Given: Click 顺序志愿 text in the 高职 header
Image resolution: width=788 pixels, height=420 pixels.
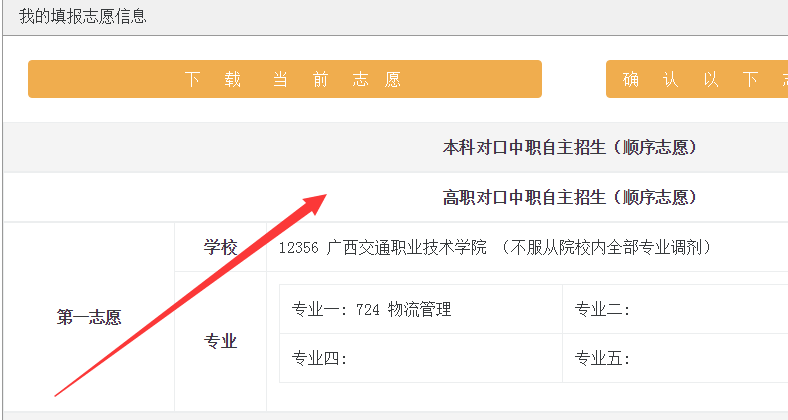Looking at the screenshot, I should pyautogui.click(x=655, y=198).
